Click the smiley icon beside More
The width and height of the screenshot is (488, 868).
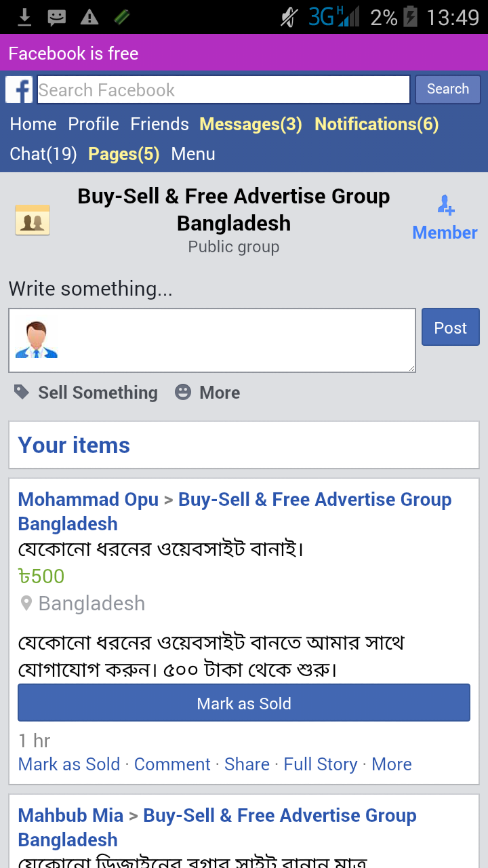(183, 392)
